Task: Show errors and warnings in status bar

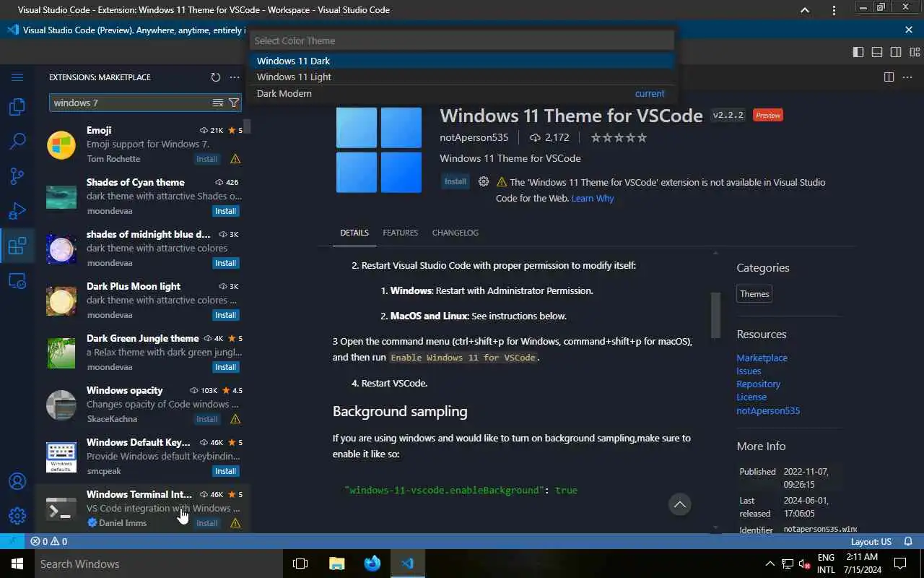Action: point(49,541)
